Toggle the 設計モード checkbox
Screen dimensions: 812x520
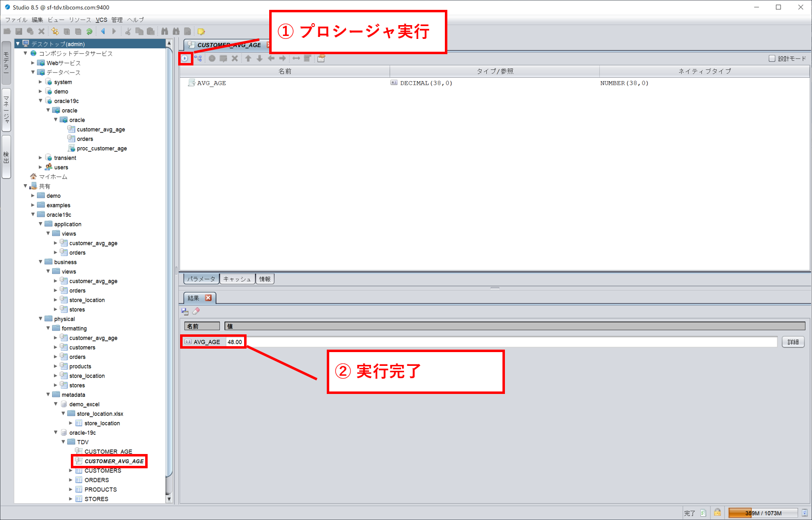[x=772, y=59]
